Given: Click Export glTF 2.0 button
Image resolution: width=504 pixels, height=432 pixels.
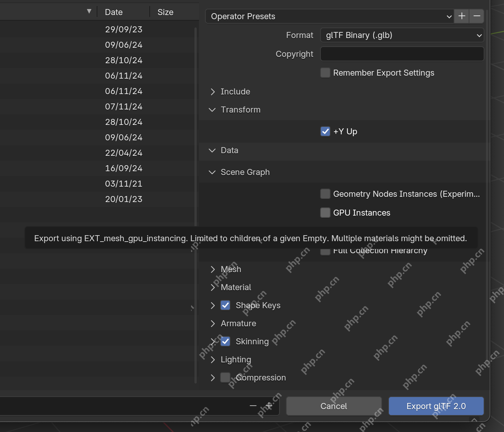Looking at the screenshot, I should [436, 406].
